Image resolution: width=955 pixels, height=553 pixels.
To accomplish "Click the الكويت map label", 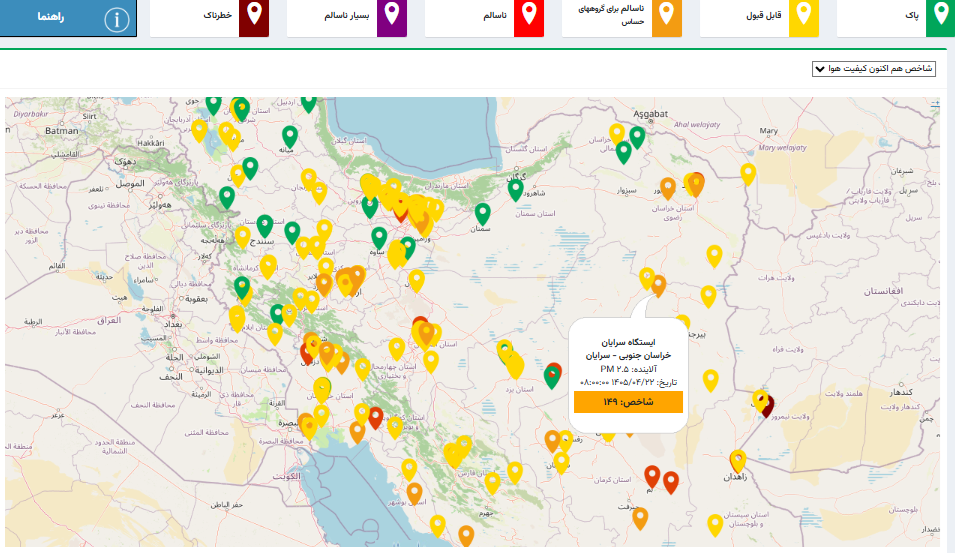I will pos(286,476).
